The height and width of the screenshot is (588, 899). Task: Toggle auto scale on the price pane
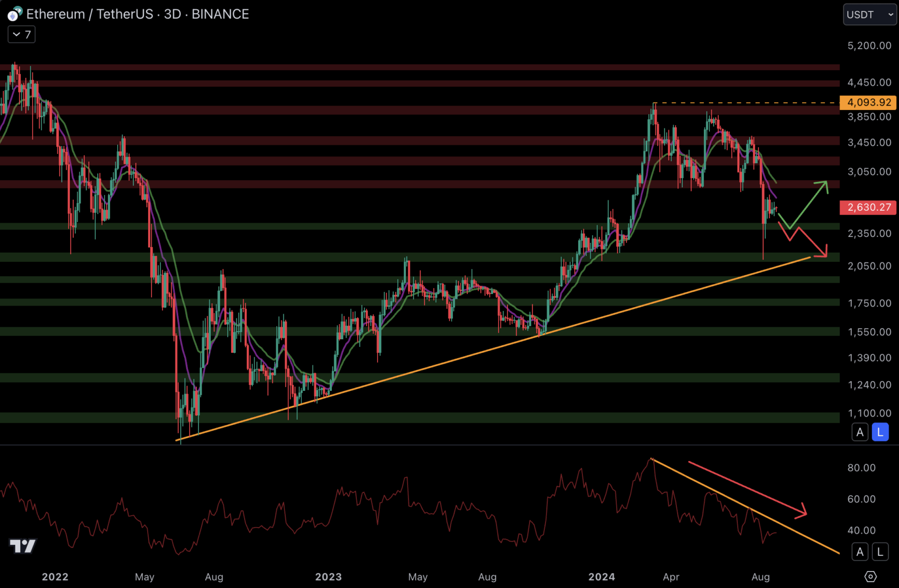[x=860, y=432]
